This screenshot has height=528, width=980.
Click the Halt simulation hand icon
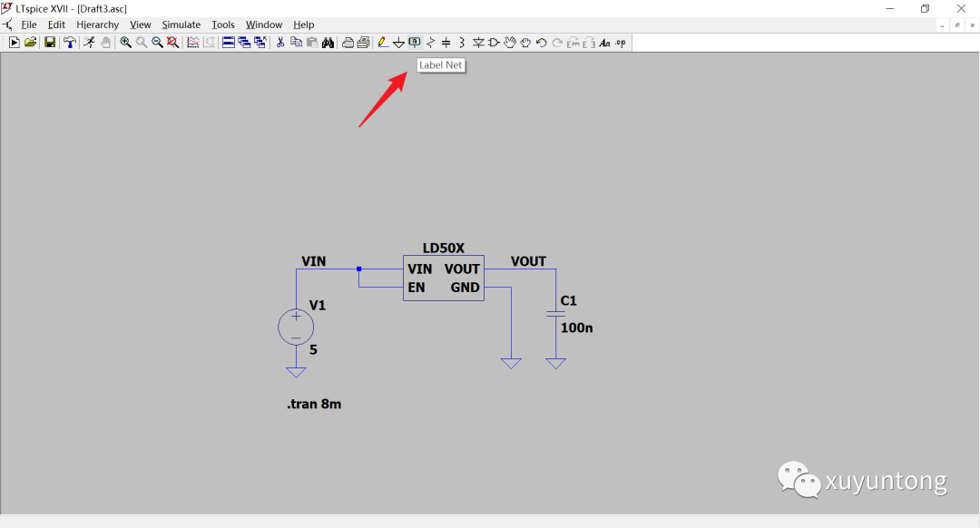(x=105, y=43)
